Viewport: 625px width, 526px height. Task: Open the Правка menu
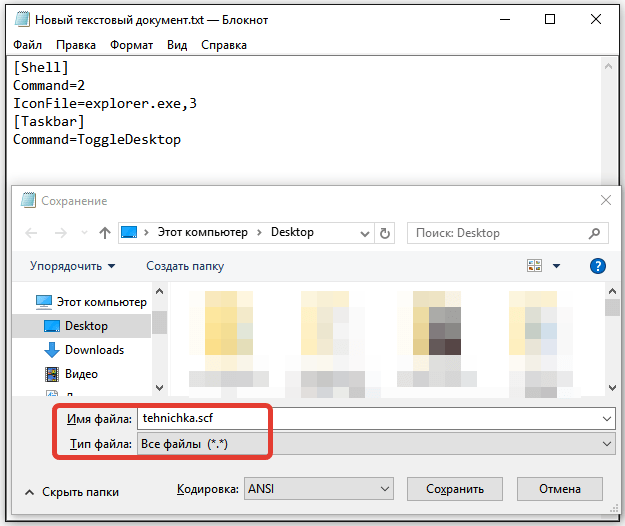(76, 45)
